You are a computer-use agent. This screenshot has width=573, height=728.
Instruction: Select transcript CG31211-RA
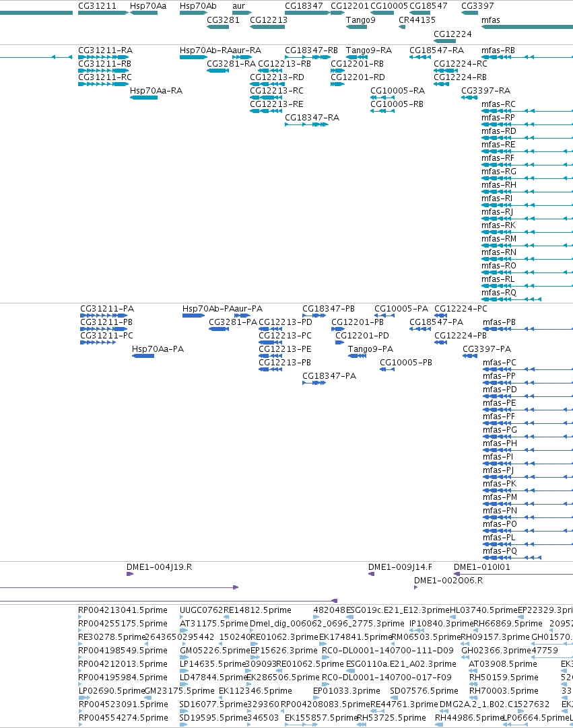pyautogui.click(x=104, y=57)
